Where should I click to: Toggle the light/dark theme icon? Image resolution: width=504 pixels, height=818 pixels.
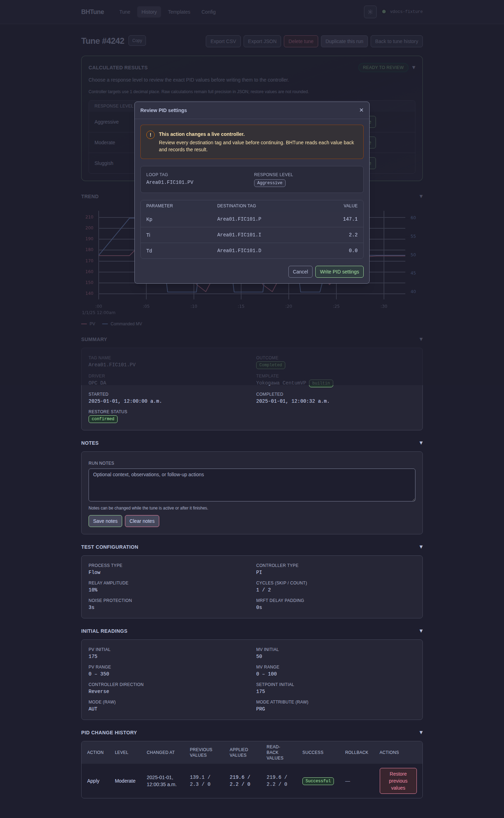click(x=370, y=12)
